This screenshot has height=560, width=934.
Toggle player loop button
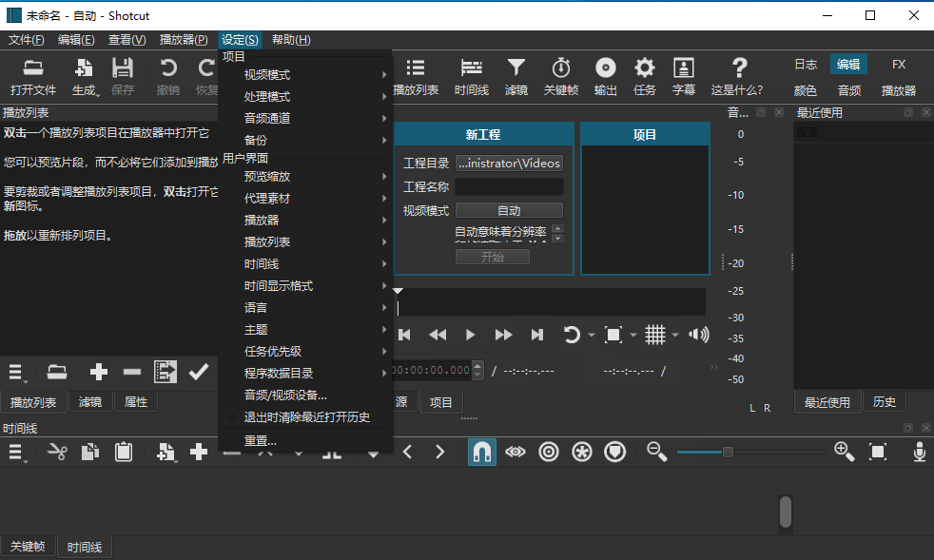(572, 335)
